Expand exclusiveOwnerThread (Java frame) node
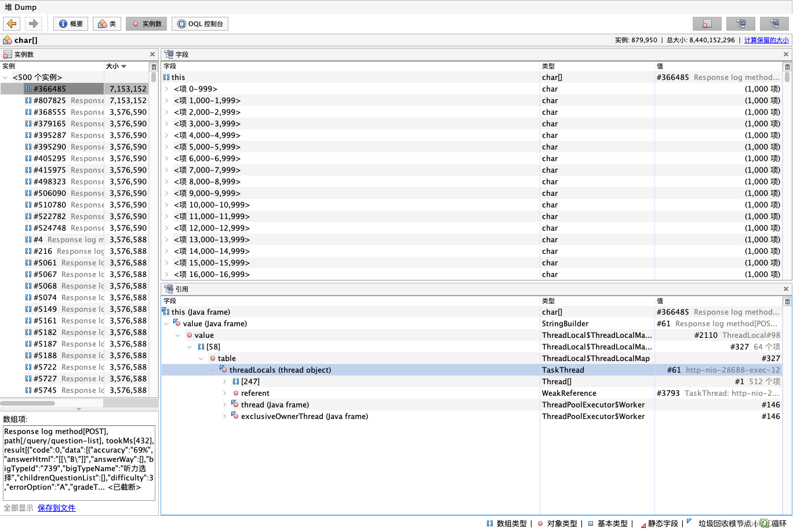 pos(225,417)
